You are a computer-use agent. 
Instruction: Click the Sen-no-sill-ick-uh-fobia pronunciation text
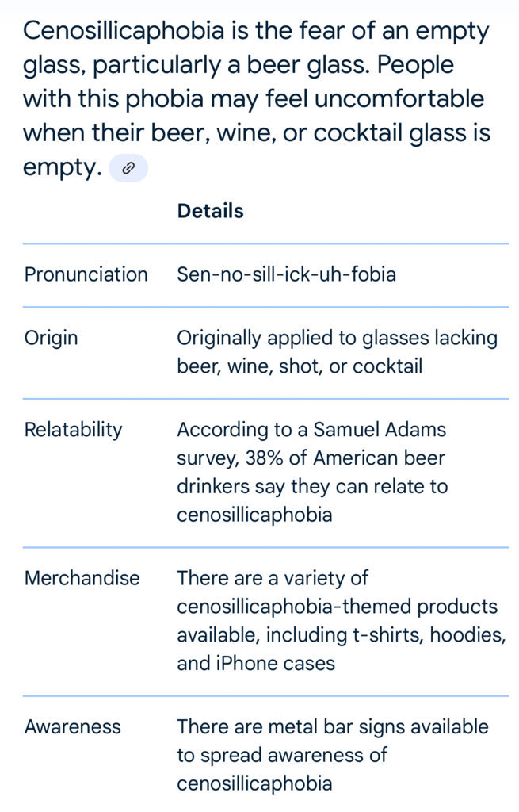[x=286, y=274]
